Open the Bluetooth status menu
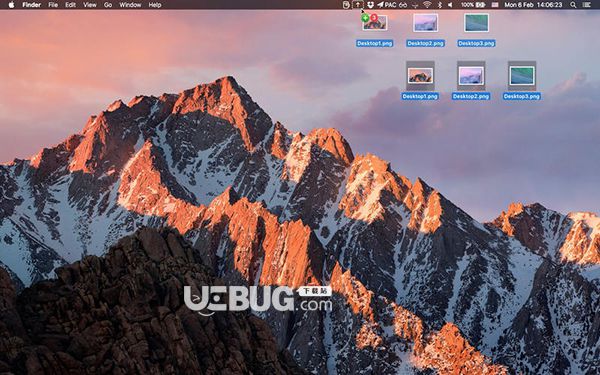Screen dimensions: 600x375 (440, 5)
